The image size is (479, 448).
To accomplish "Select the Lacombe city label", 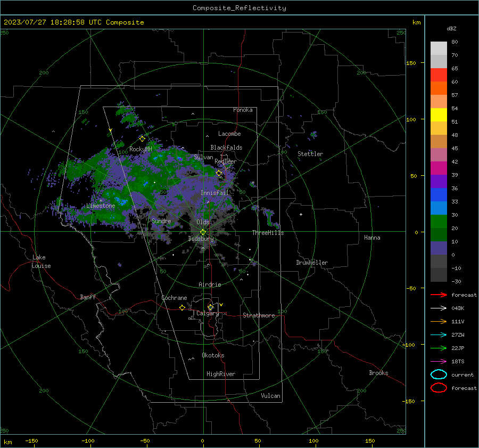I will [x=229, y=134].
